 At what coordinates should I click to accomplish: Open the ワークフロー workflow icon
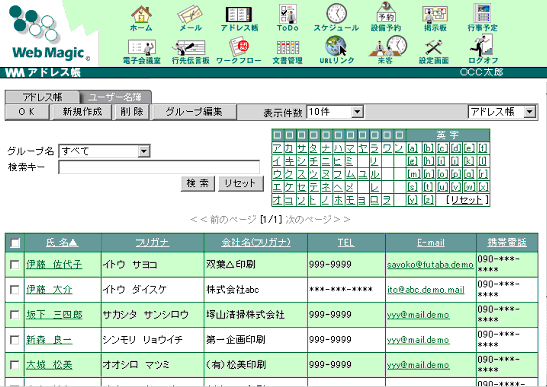[239, 51]
